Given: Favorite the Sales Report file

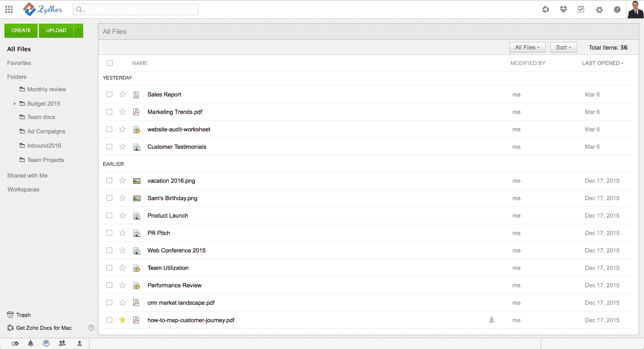Looking at the screenshot, I should pos(123,94).
